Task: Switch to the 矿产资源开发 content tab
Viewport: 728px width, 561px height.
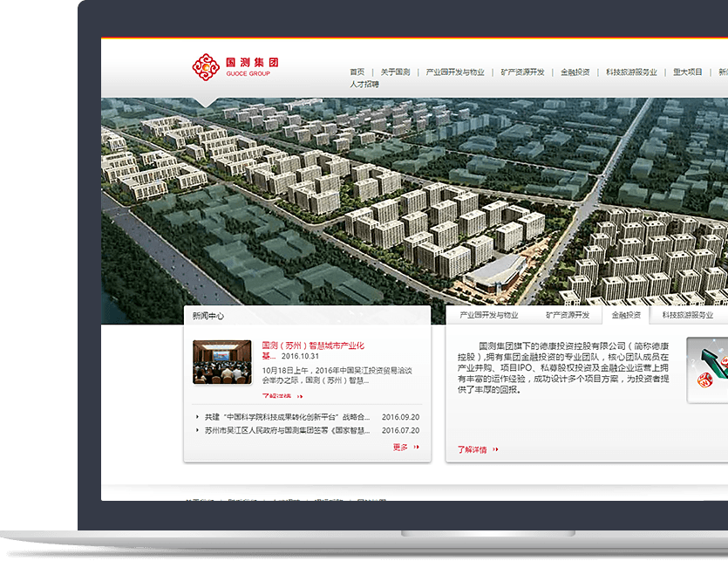Action: 568,315
